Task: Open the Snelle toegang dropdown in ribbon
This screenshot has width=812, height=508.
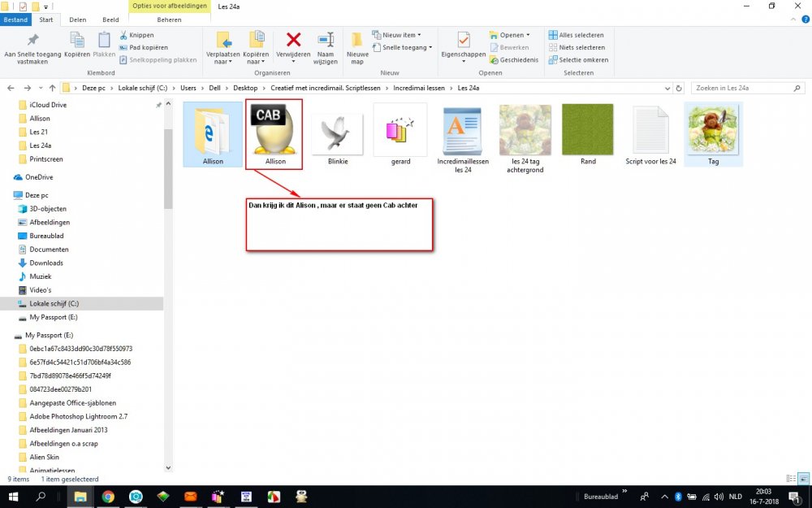Action: pyautogui.click(x=402, y=47)
